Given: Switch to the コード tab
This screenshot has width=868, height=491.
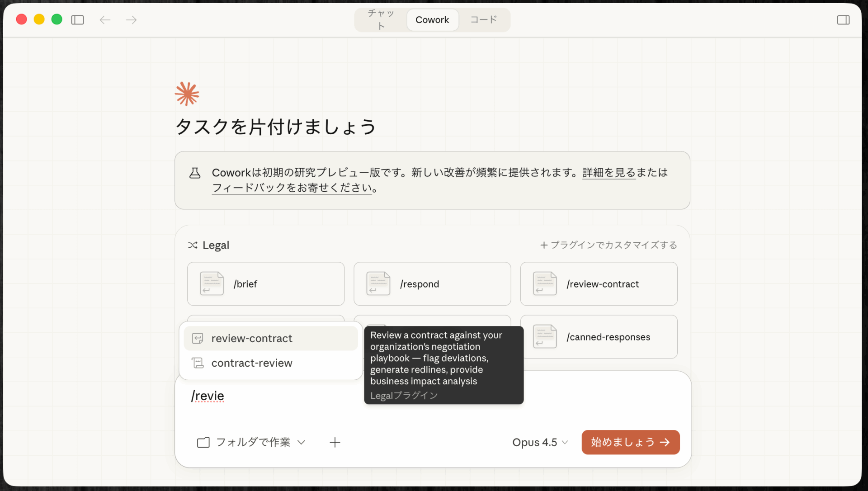Looking at the screenshot, I should (x=484, y=19).
